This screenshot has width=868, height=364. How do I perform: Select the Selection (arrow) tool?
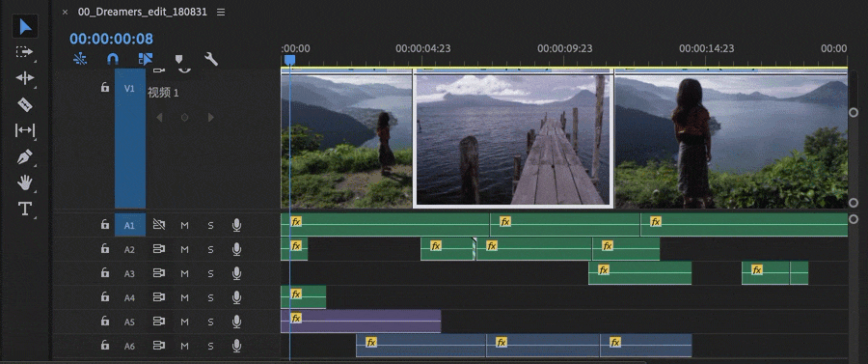[x=25, y=27]
